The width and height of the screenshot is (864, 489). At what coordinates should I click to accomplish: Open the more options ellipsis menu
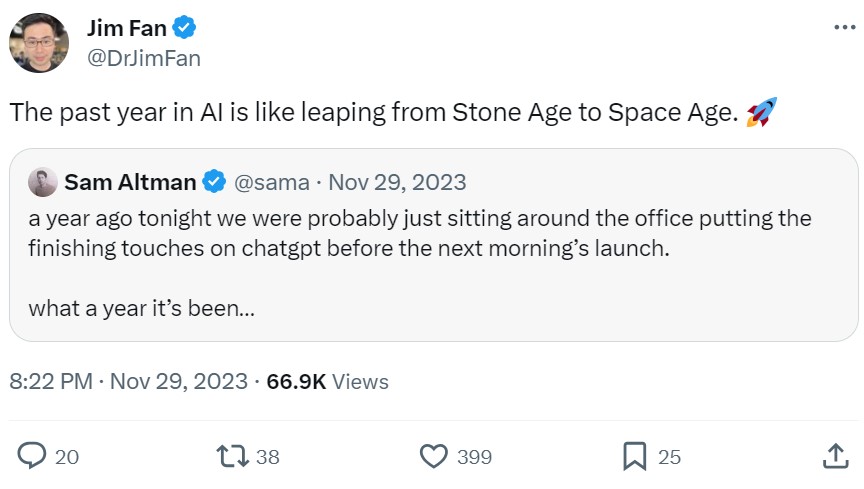(x=844, y=29)
